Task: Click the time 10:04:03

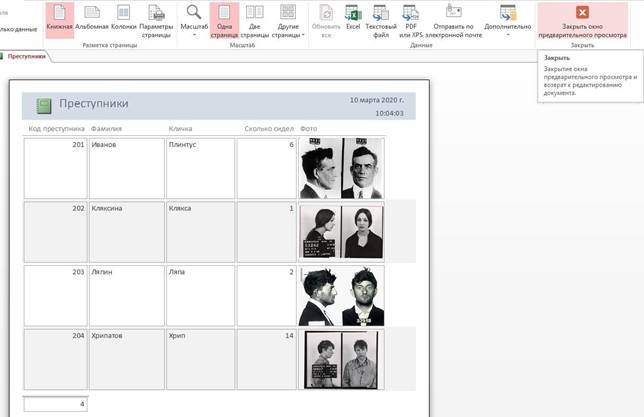Action: (x=389, y=113)
